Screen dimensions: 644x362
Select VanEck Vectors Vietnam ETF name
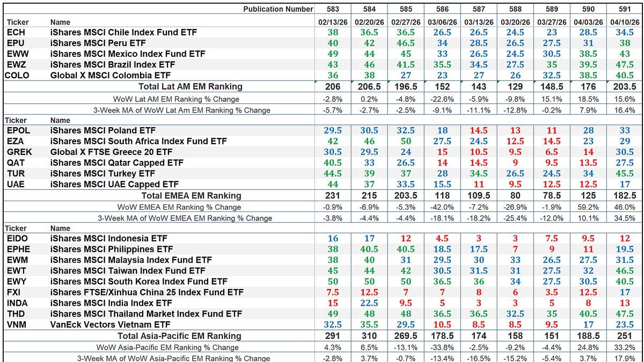(x=110, y=324)
